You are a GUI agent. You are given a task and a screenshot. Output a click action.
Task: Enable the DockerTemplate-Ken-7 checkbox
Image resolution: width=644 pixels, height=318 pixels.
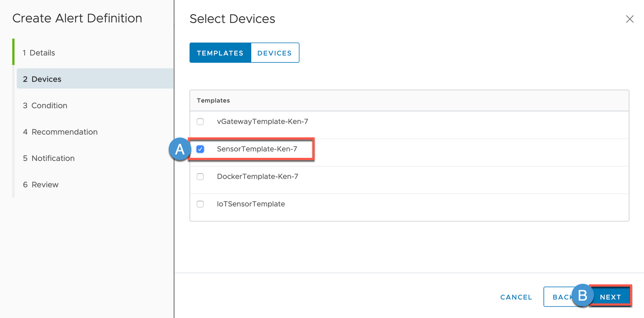[200, 177]
